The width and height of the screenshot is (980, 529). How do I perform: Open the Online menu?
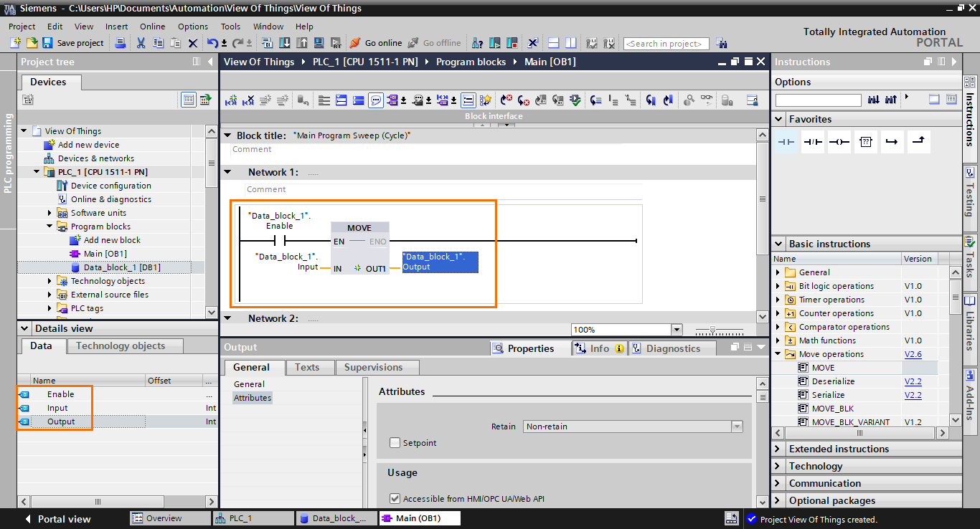[152, 27]
